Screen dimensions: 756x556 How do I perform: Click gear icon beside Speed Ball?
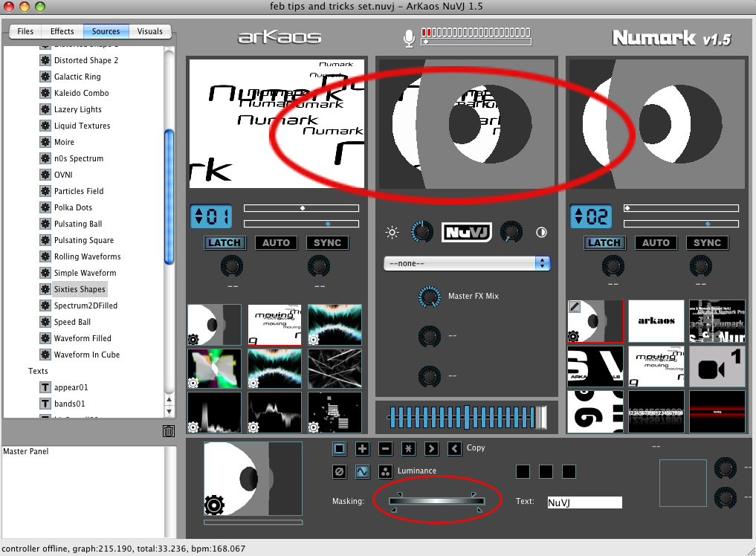[x=45, y=322]
